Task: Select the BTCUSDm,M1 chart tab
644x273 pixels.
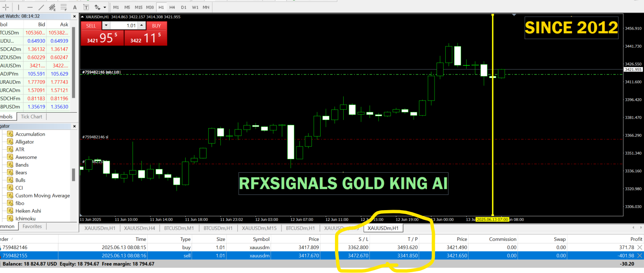Action: pos(179,228)
